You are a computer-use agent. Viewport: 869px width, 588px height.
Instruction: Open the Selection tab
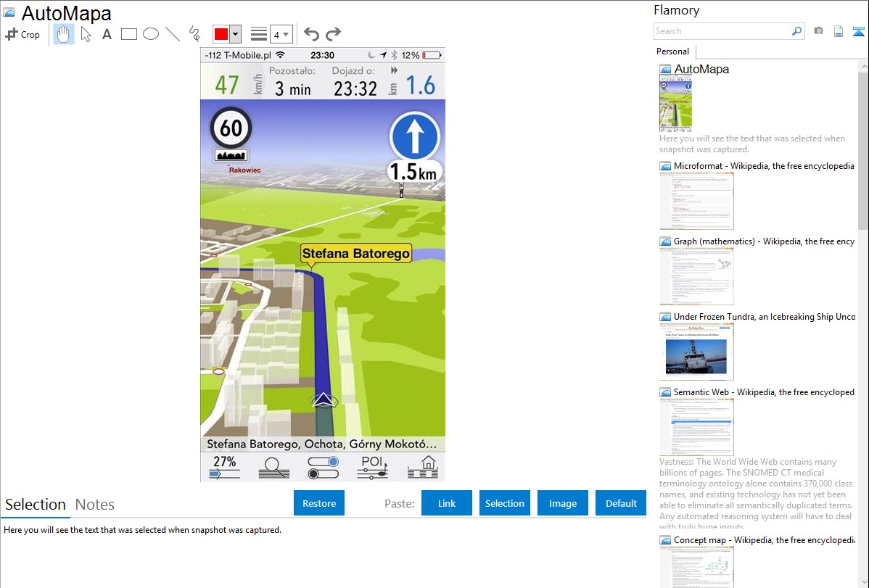click(x=36, y=505)
